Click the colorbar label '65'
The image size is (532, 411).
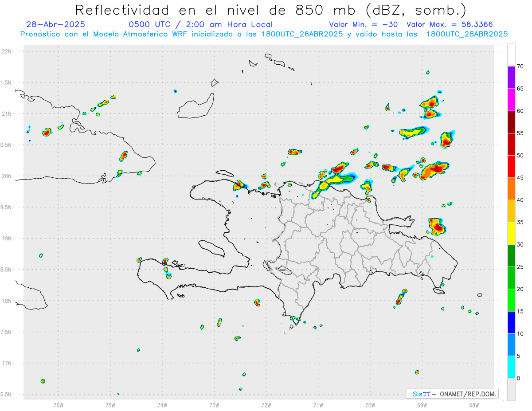click(x=520, y=89)
